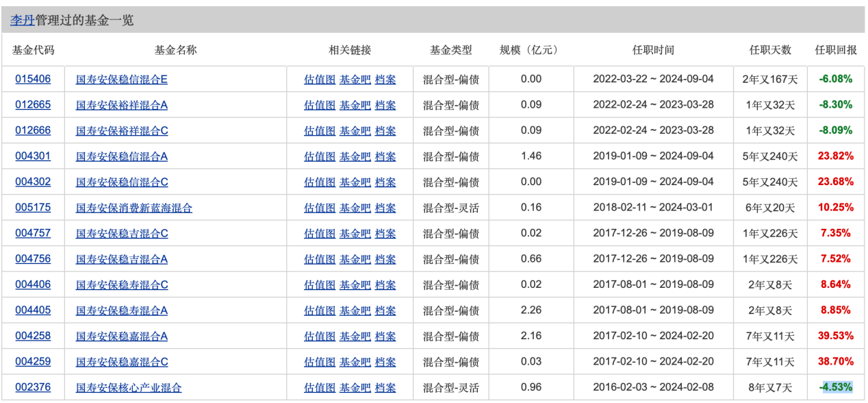This screenshot has width=868, height=403.
Task: Open 估值图 for fund 004756
Action: 320,259
